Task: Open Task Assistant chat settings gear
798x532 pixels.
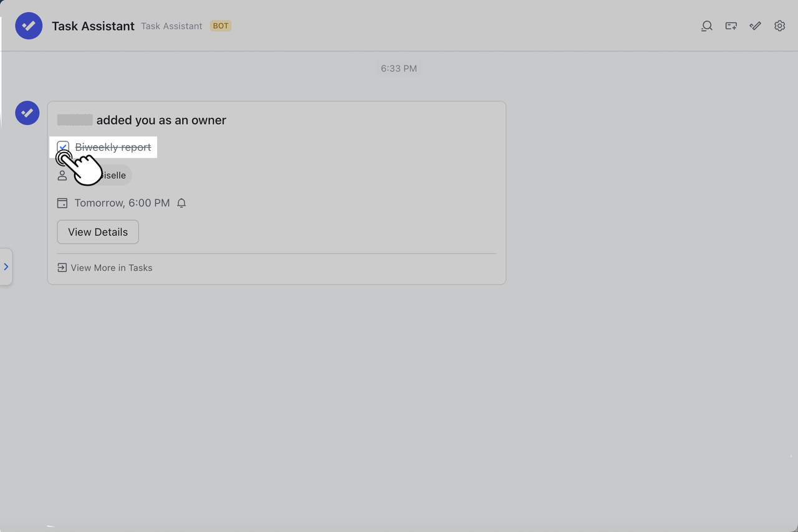Action: coord(779,26)
